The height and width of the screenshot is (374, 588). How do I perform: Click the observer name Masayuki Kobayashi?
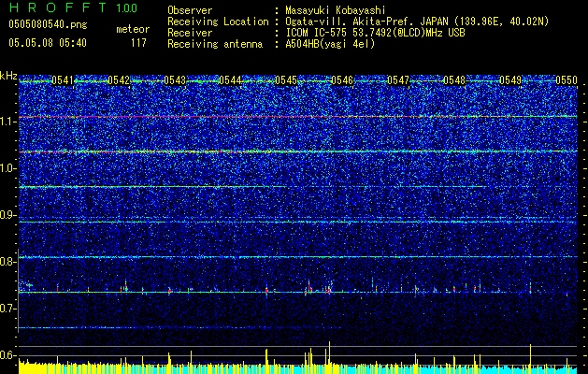pos(336,10)
